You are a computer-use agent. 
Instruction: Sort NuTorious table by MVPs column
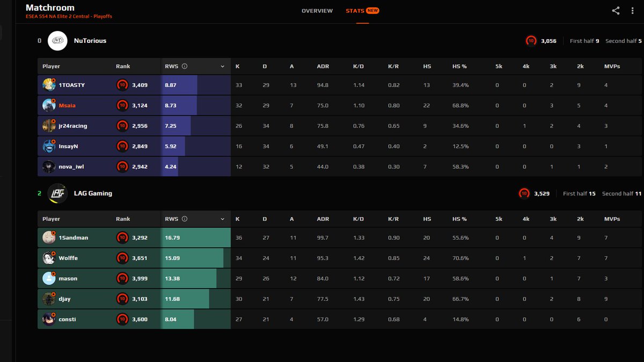(x=612, y=67)
